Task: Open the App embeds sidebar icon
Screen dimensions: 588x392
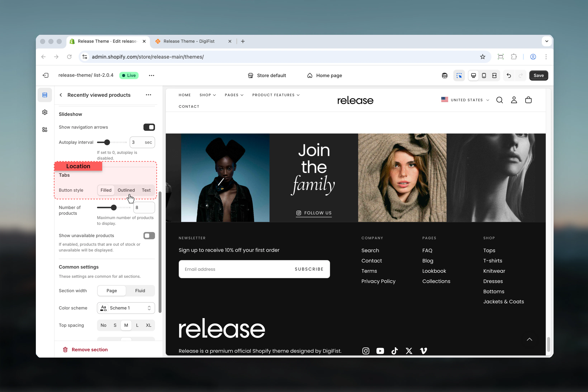Action: (x=45, y=129)
